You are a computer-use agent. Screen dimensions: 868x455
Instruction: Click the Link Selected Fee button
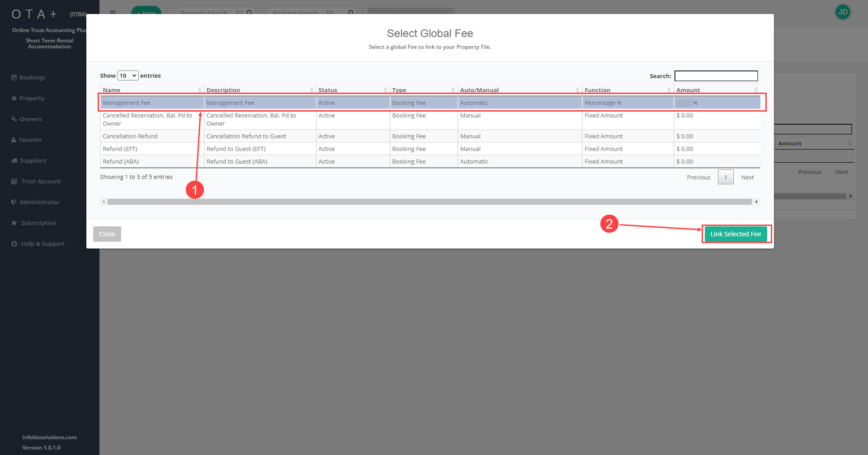click(736, 234)
